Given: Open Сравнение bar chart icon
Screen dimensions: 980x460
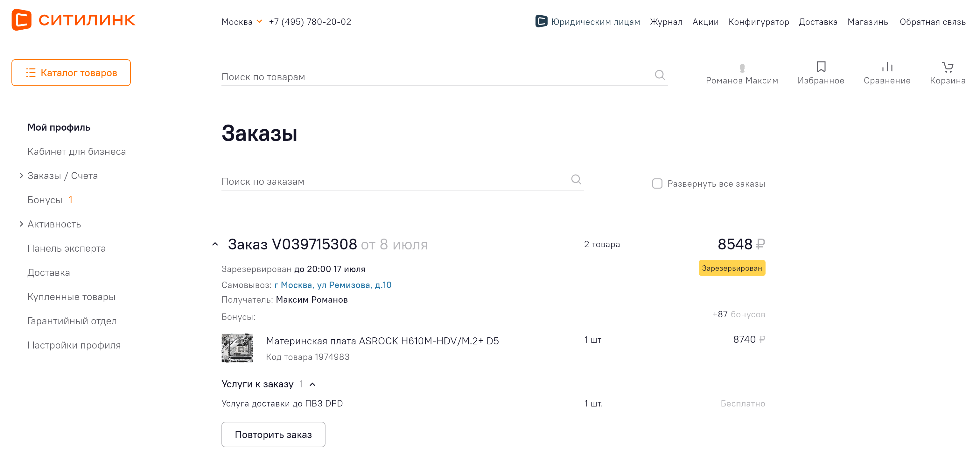Looking at the screenshot, I should click(886, 67).
